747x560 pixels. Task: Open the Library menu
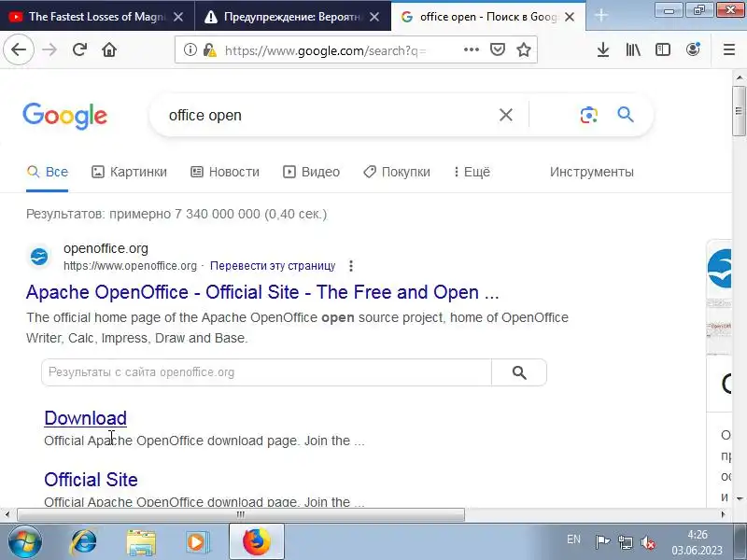click(633, 49)
